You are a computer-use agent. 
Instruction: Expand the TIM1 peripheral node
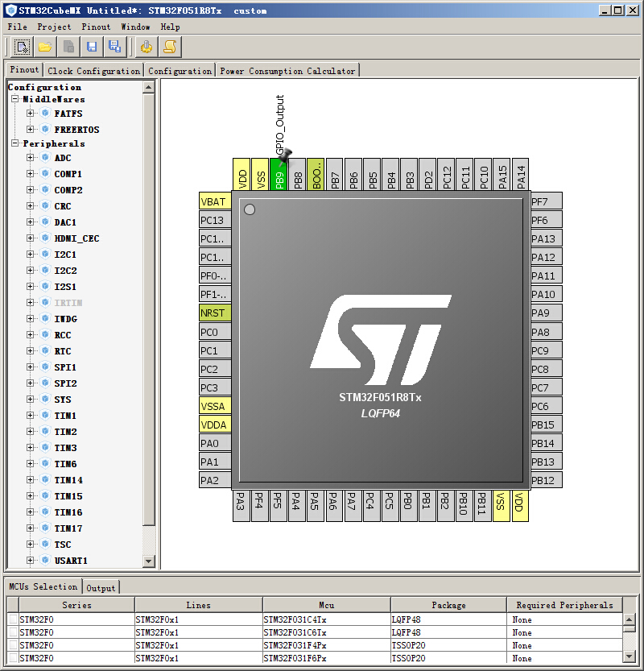pyautogui.click(x=30, y=415)
